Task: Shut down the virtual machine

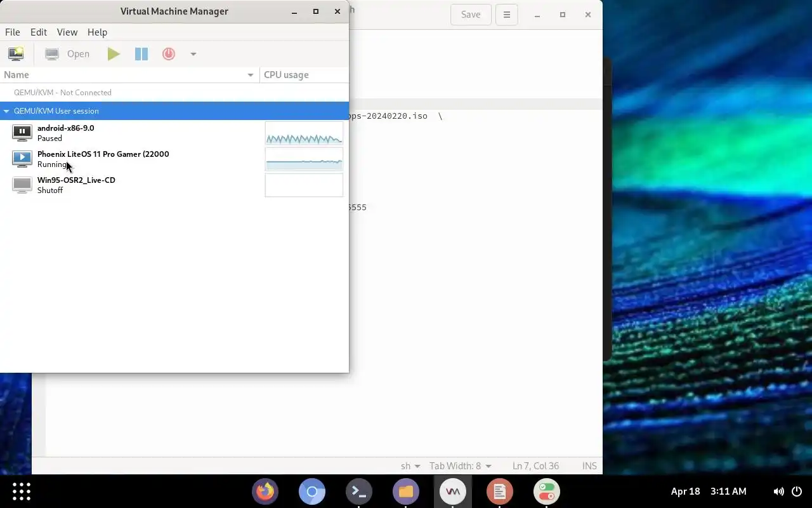Action: click(169, 54)
